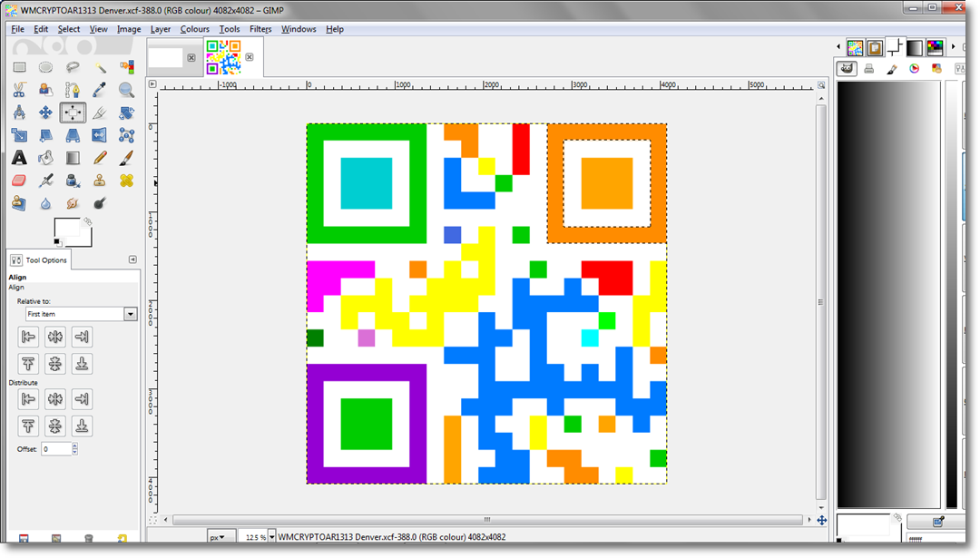Select the Zoom magnifier tool

pos(126,90)
